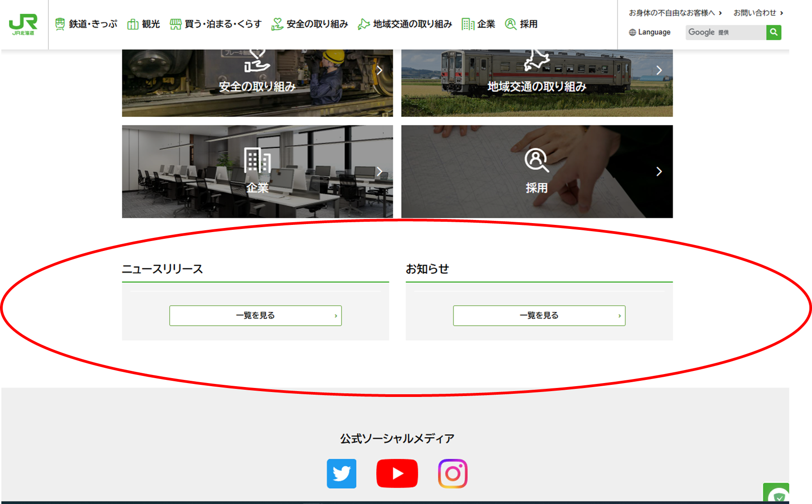Play JR Hokkaido's YouTube channel icon

coord(397,473)
